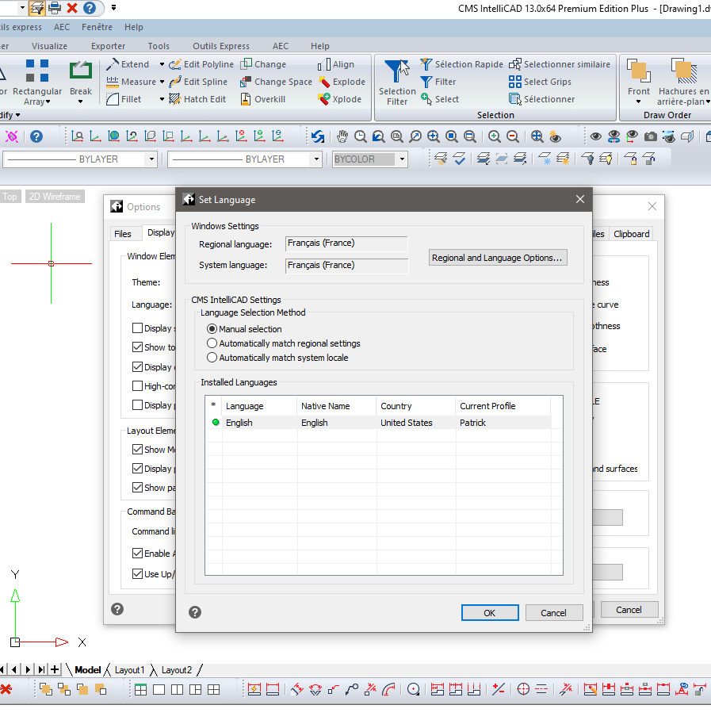711x728 pixels.
Task: Select Manual selection radio button
Action: 212,329
